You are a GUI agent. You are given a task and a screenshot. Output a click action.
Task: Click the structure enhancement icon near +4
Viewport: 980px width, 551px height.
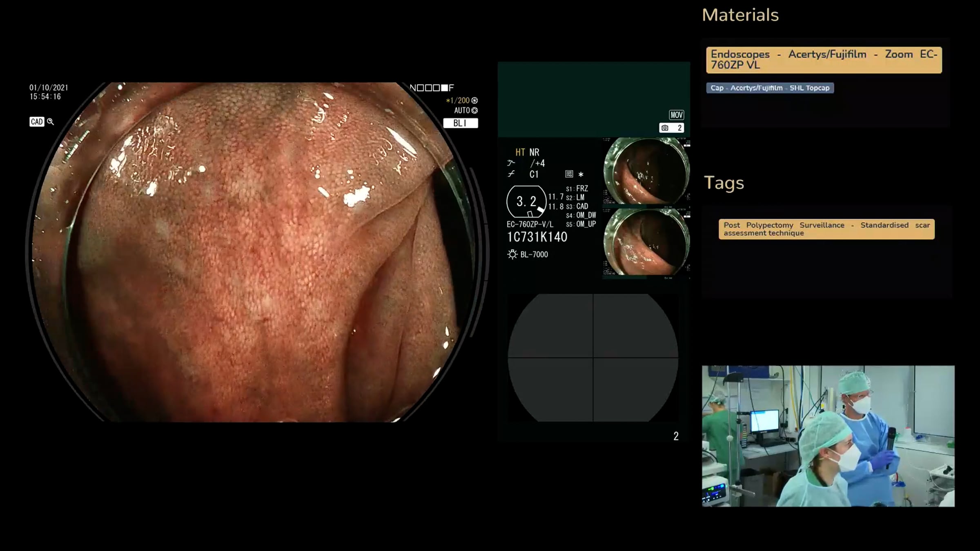511,163
